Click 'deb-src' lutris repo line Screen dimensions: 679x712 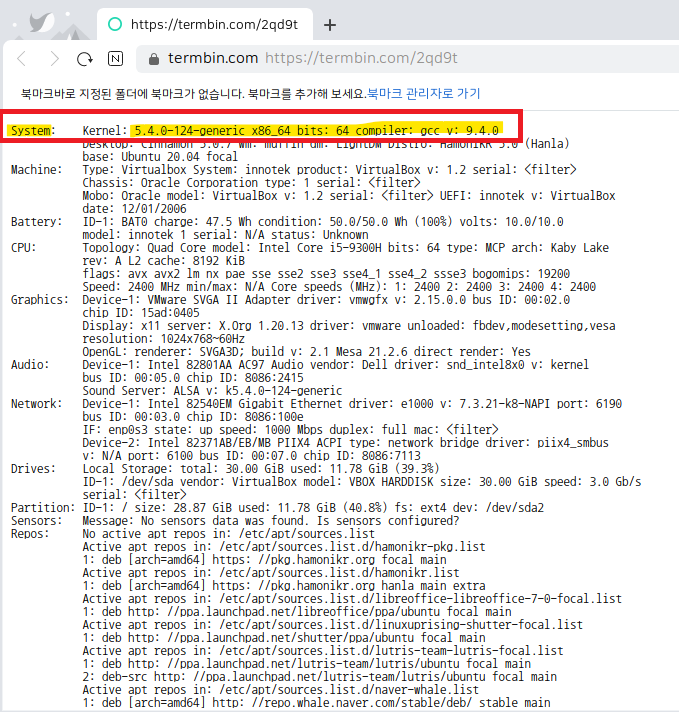319,677
